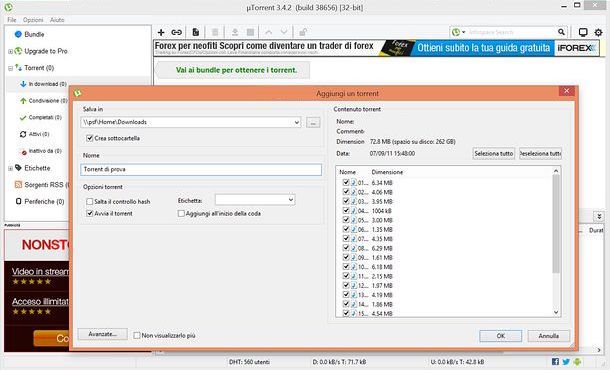
Task: Click the double-chevron panel collapse button
Action: [x=599, y=216]
